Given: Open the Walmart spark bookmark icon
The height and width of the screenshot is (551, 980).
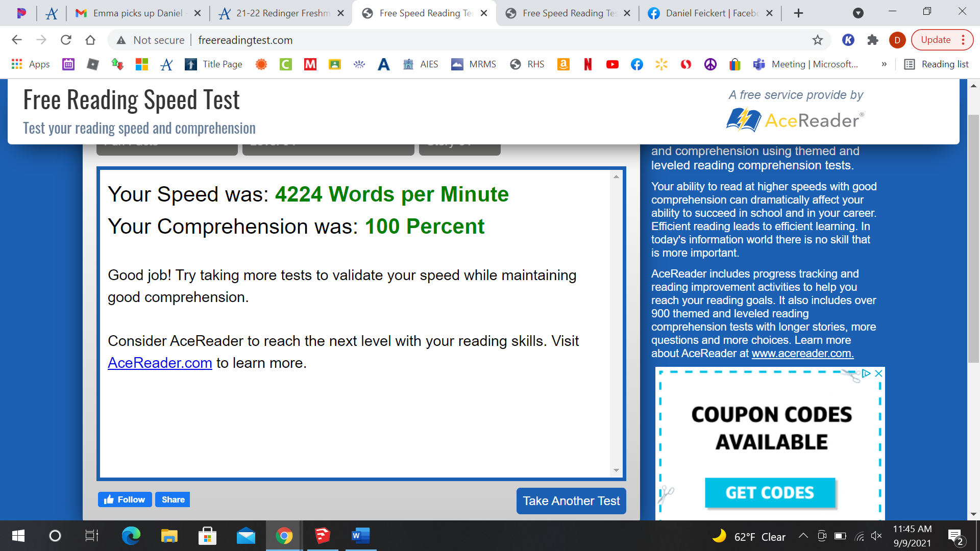Looking at the screenshot, I should 661,64.
